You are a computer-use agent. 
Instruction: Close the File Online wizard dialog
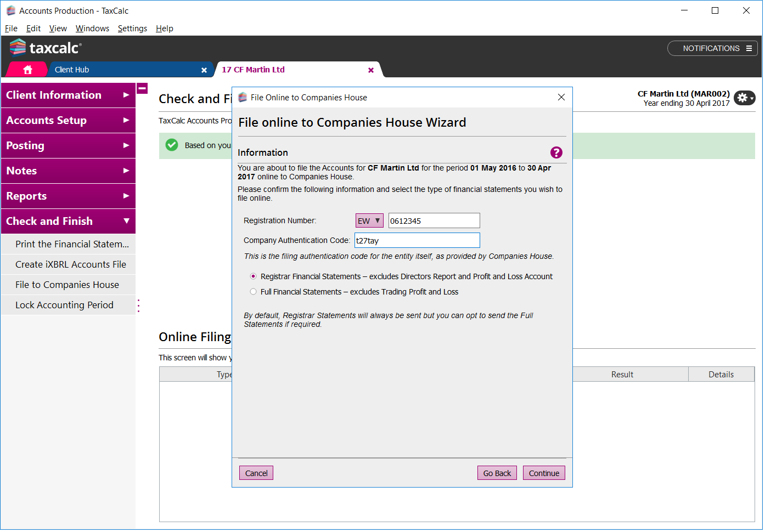[561, 97]
